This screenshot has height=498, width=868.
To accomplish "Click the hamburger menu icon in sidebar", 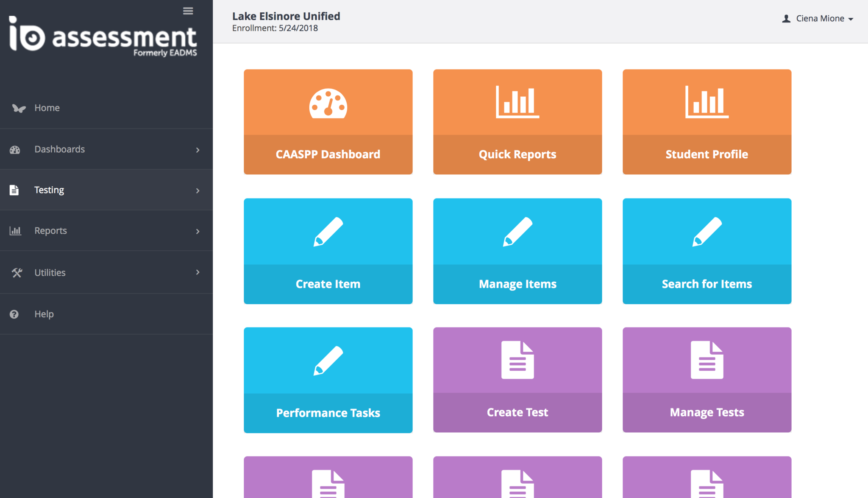I will 188,11.
